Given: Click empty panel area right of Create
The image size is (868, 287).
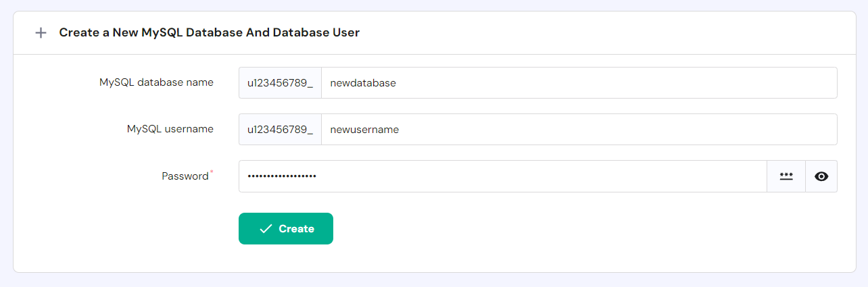Looking at the screenshot, I should tap(575, 229).
